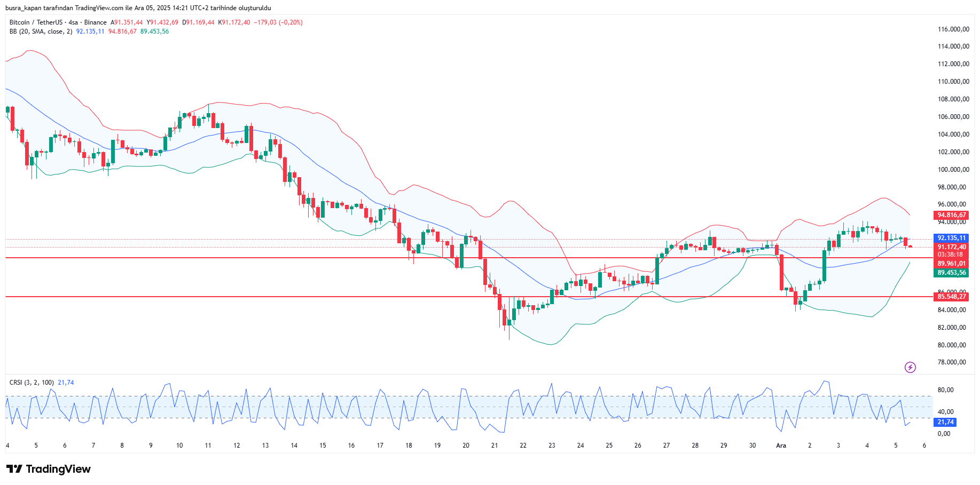Click the TradingView logo at bottom left

[x=49, y=469]
